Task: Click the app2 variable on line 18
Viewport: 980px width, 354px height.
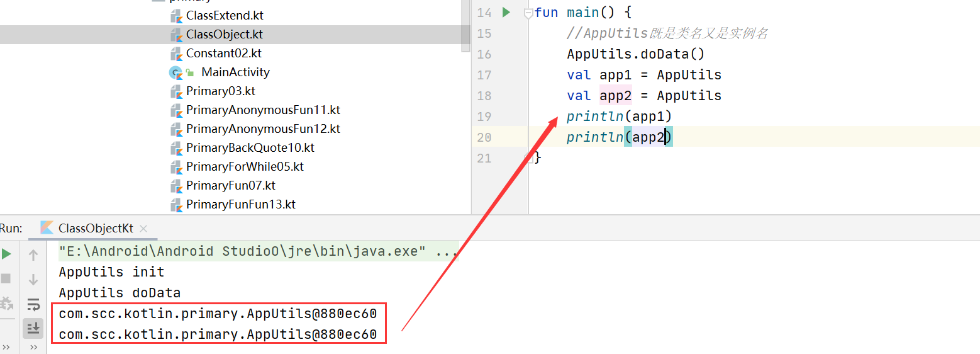Action: 615,96
